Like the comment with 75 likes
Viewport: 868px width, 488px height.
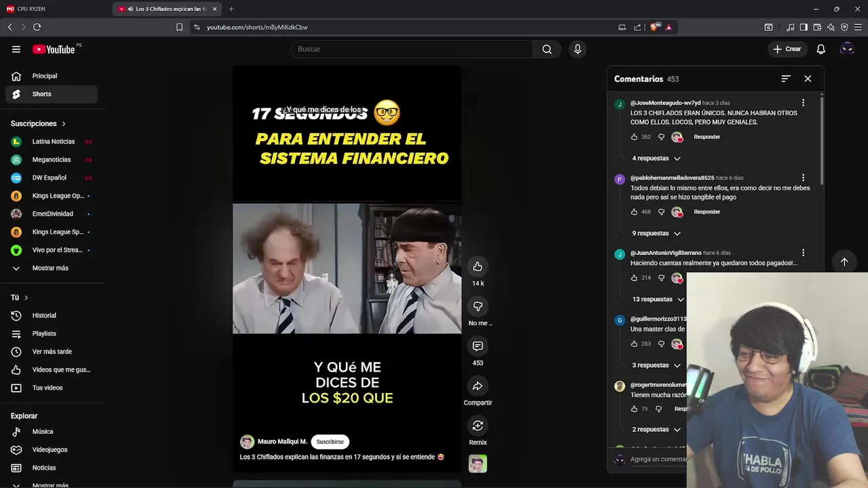(634, 409)
